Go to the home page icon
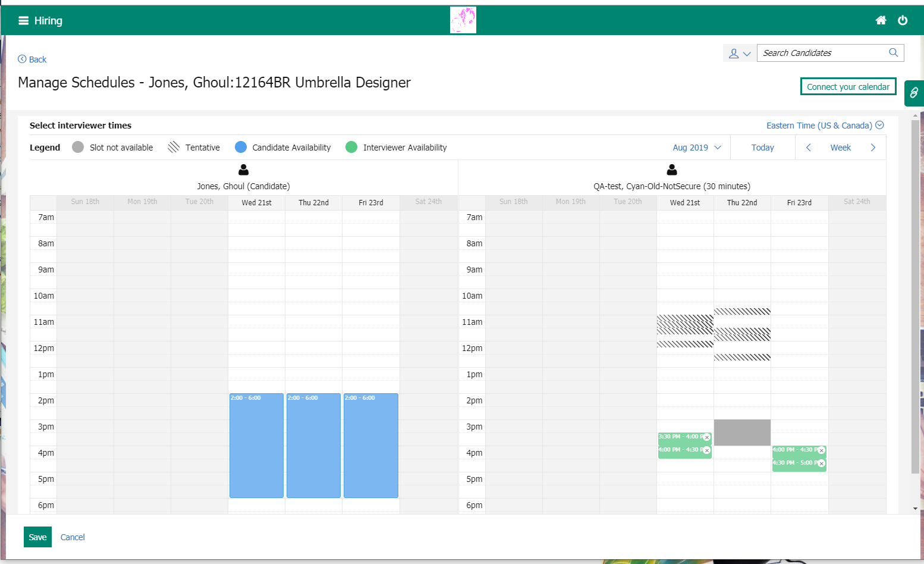Screen dimensions: 924x564 point(881,21)
